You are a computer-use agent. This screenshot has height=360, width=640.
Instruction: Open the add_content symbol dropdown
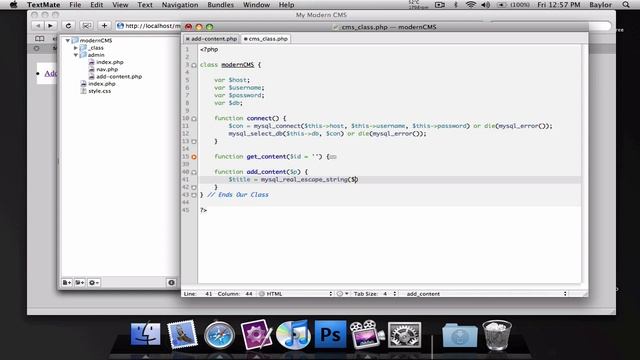486,293
